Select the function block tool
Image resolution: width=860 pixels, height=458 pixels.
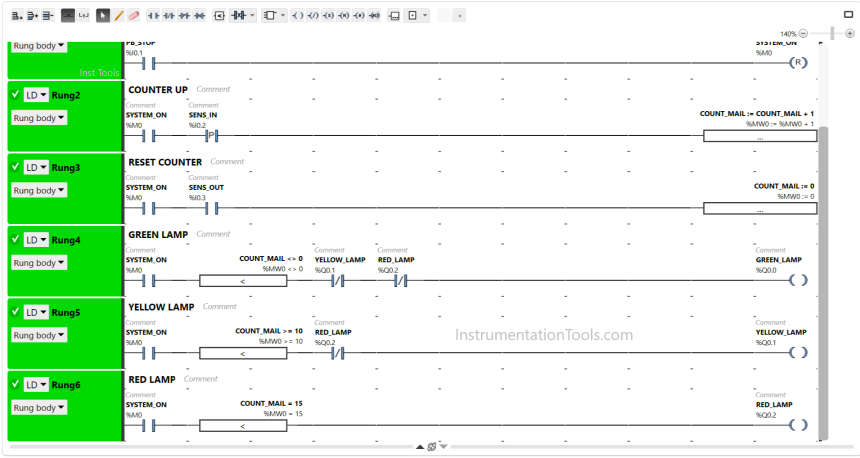(x=269, y=16)
